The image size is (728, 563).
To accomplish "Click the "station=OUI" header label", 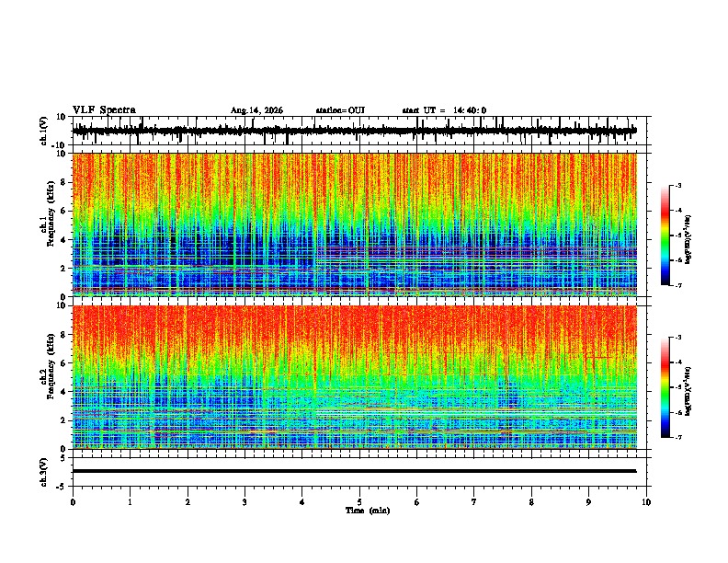I will tap(340, 110).
